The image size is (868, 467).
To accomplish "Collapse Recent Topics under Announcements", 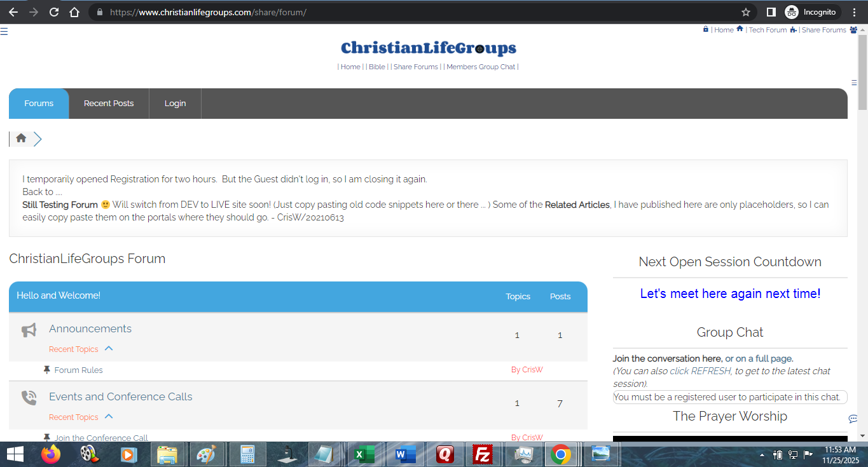I will click(108, 349).
